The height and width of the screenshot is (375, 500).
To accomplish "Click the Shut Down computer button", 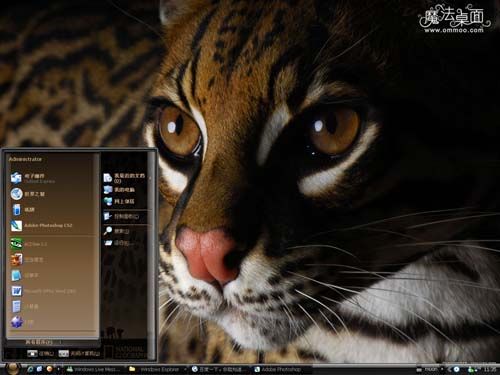I will pos(79,354).
